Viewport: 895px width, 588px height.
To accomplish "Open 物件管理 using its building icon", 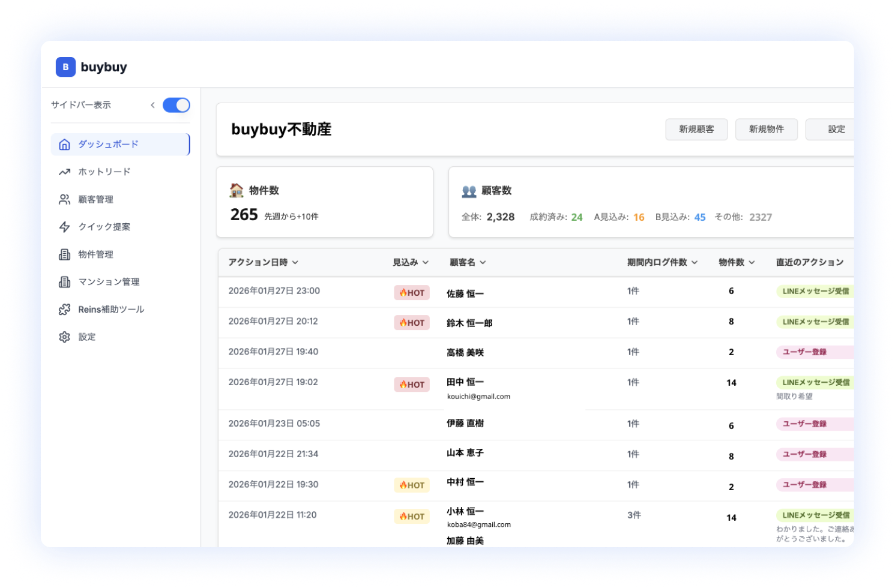I will (64, 254).
